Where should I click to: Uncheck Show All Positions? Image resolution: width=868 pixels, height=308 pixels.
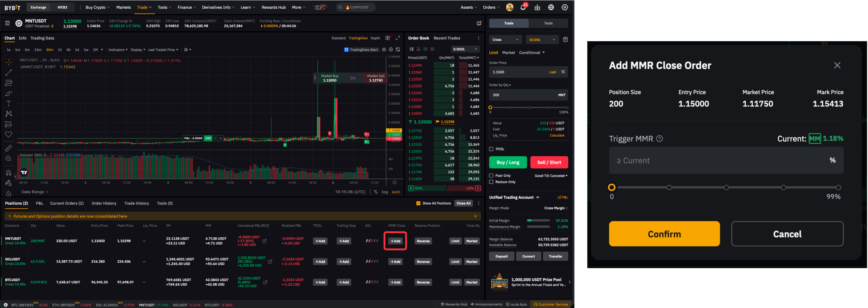(418, 203)
